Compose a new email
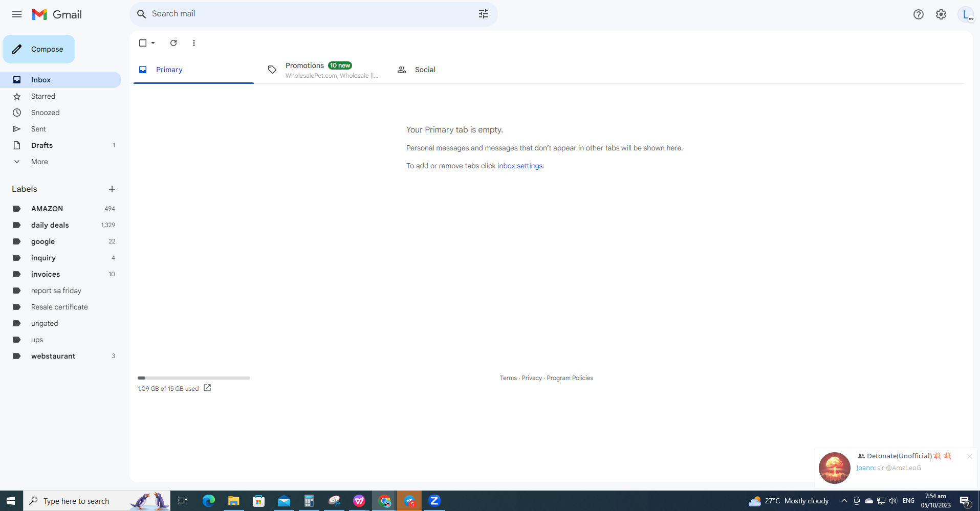The height and width of the screenshot is (511, 980). pyautogui.click(x=39, y=49)
